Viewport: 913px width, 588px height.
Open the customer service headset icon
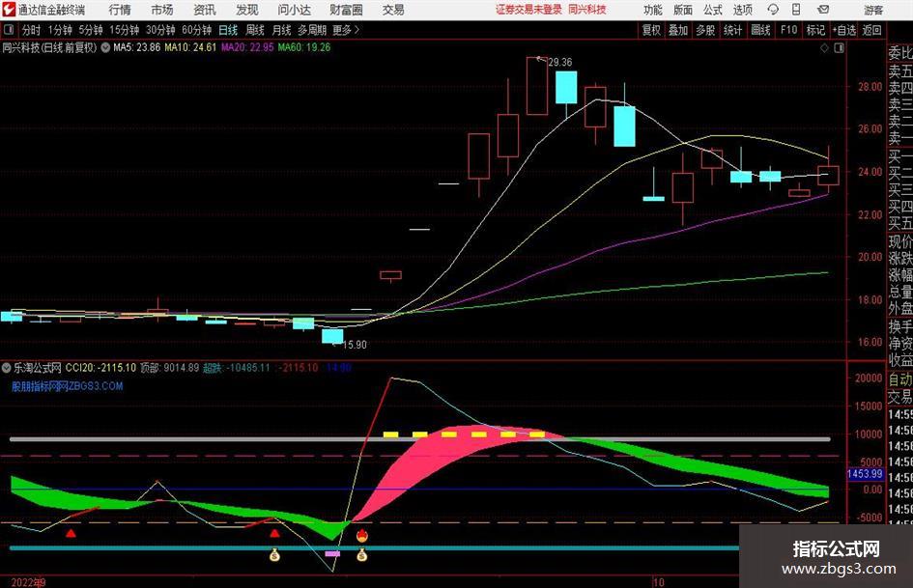pyautogui.click(x=773, y=10)
